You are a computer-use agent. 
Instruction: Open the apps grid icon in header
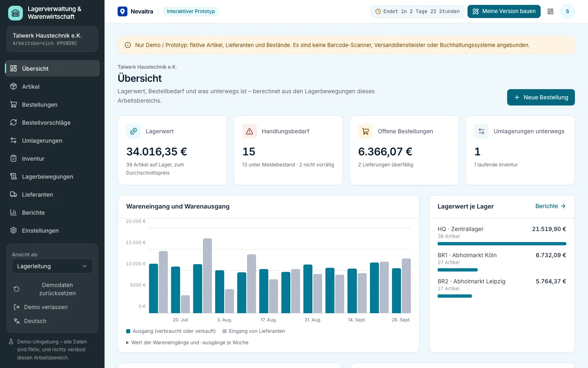coord(550,11)
